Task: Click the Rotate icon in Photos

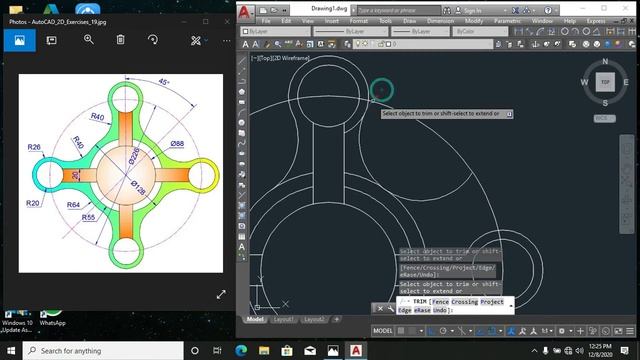Action: 153,40
